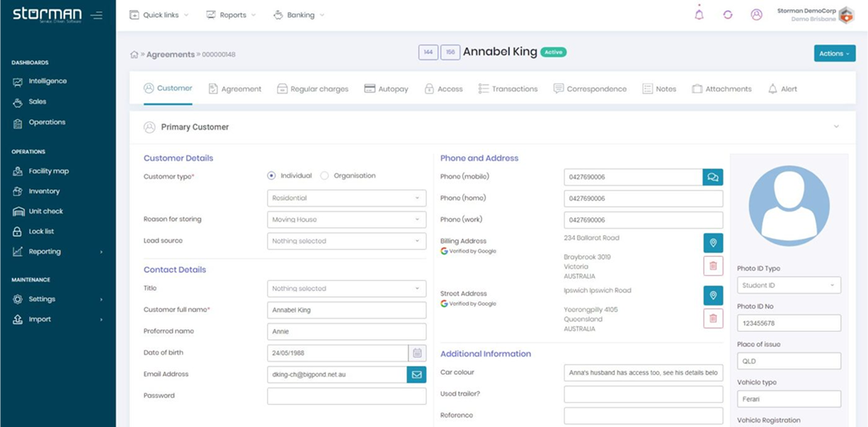Toggle the sidebar hamburger menu icon
Image resolution: width=868 pixels, height=427 pixels.
point(96,15)
